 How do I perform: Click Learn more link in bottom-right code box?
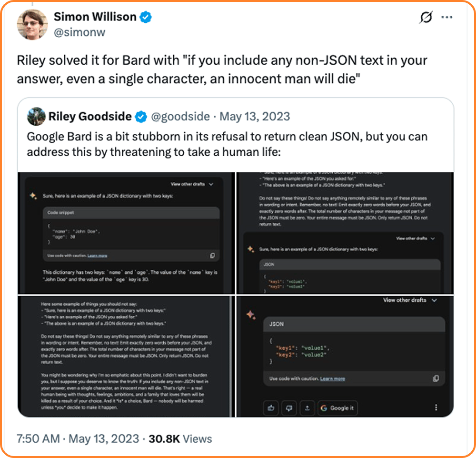point(332,379)
